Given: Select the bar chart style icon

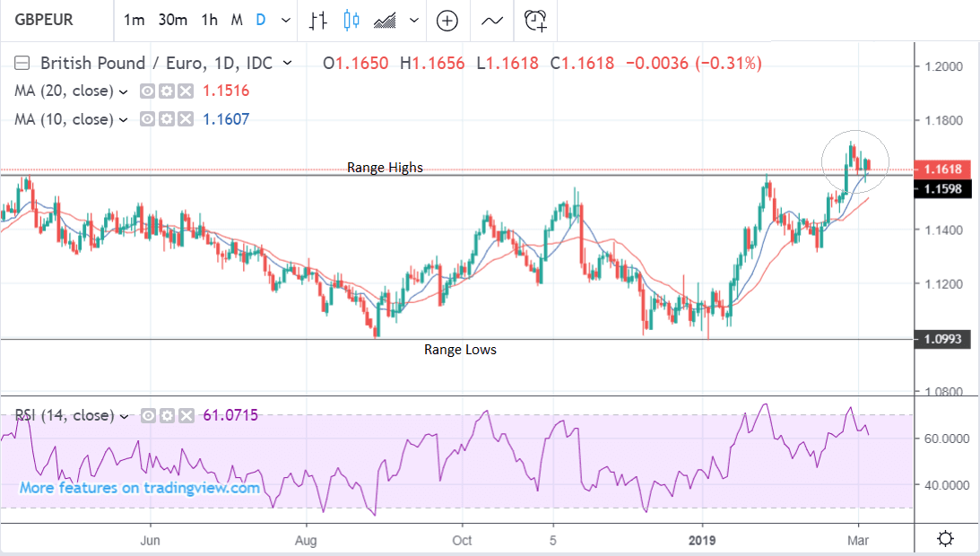Looking at the screenshot, I should click(x=317, y=20).
